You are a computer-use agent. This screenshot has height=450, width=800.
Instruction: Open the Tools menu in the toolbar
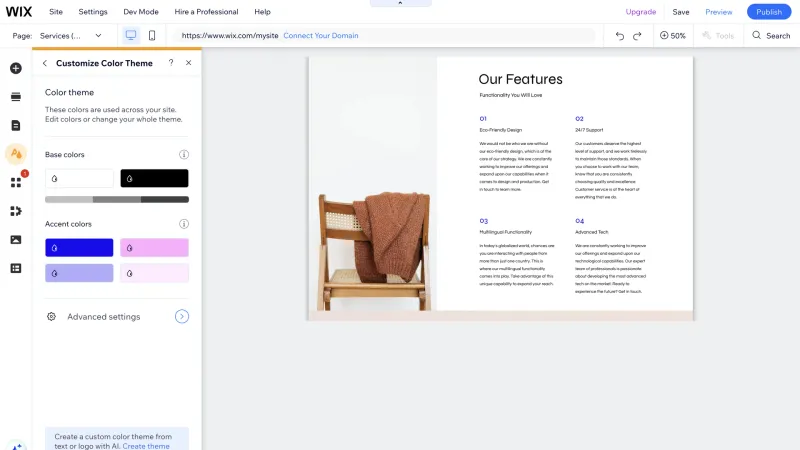pos(718,35)
